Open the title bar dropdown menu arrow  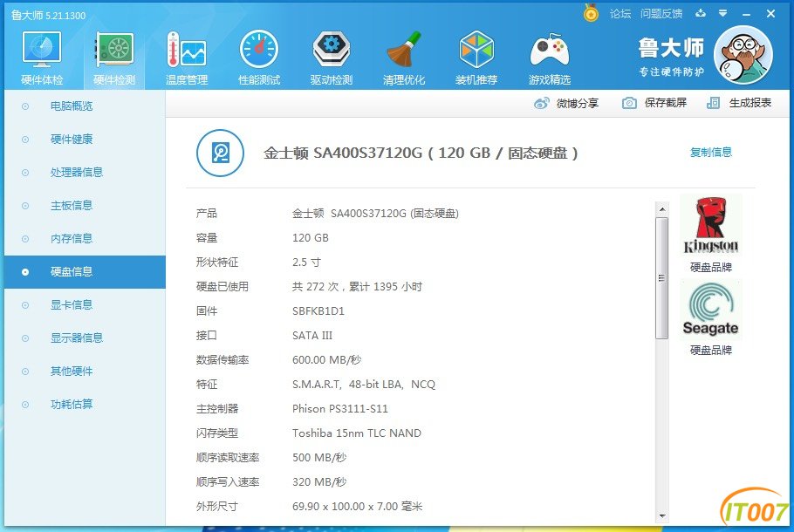coord(722,13)
